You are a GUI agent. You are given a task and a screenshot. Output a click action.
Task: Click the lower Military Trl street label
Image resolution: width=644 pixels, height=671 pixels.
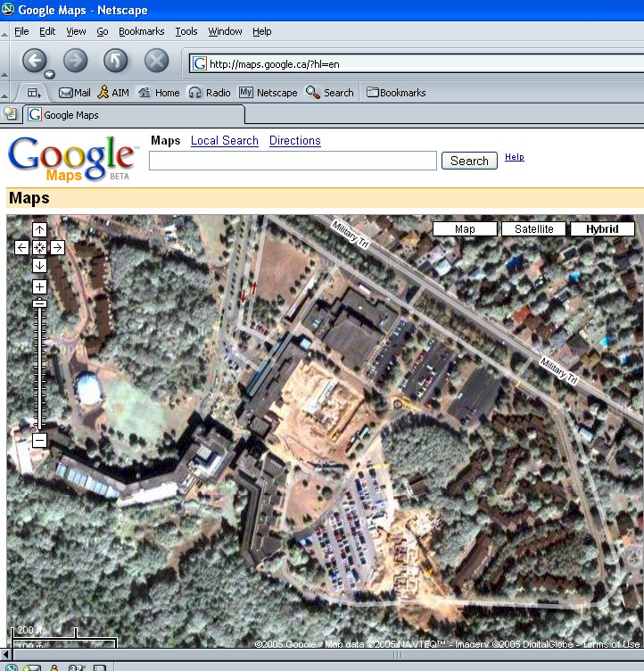click(559, 370)
